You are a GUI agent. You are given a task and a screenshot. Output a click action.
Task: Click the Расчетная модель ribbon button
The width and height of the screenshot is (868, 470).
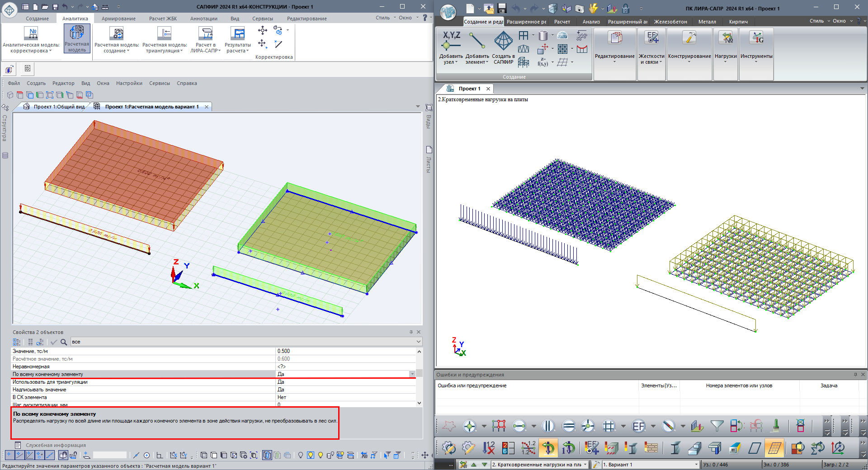click(77, 38)
